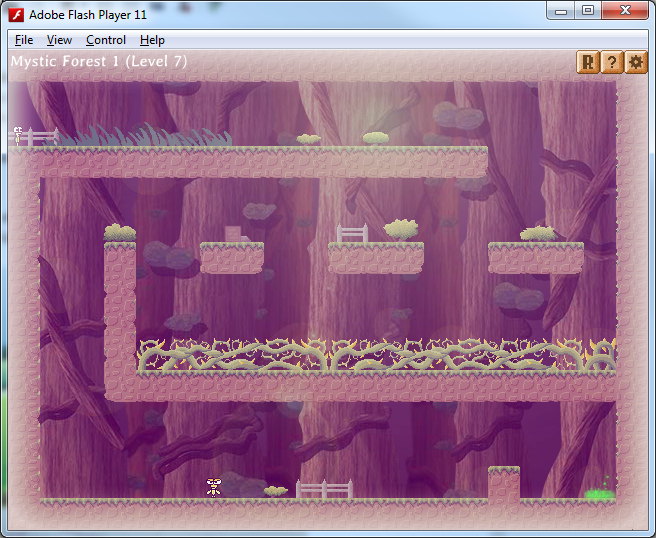Minimize the Flash Player window

(x=562, y=11)
